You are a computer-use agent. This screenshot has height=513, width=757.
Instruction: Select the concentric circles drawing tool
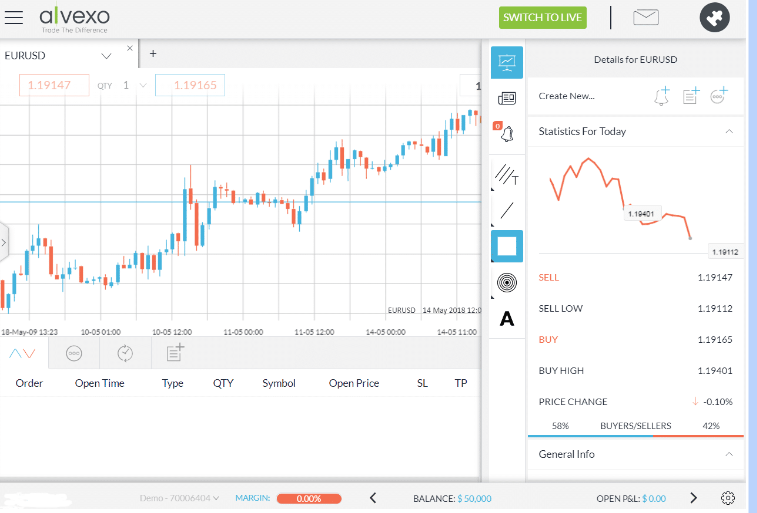[507, 282]
